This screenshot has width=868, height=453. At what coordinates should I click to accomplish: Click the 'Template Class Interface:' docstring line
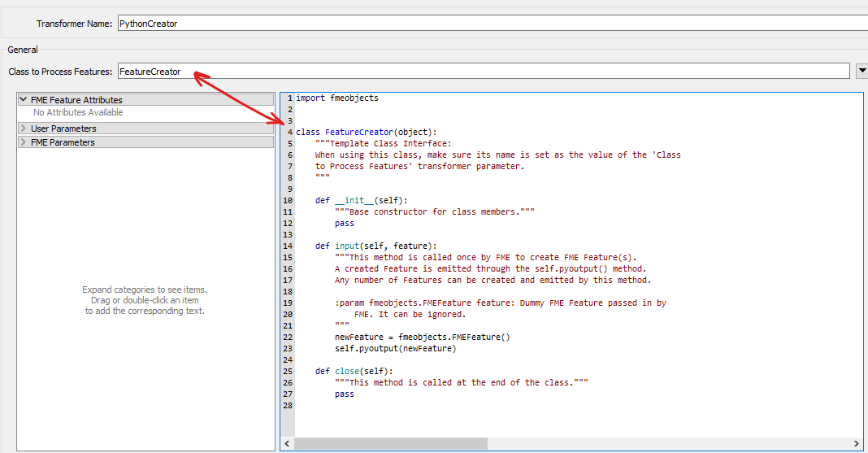[384, 143]
